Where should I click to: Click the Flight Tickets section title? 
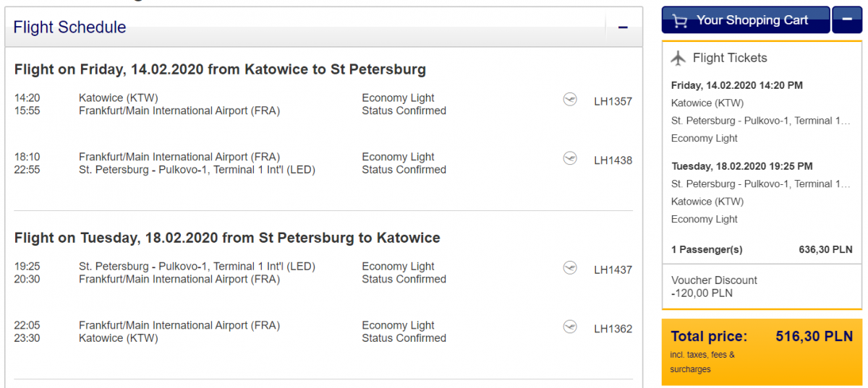(x=730, y=58)
